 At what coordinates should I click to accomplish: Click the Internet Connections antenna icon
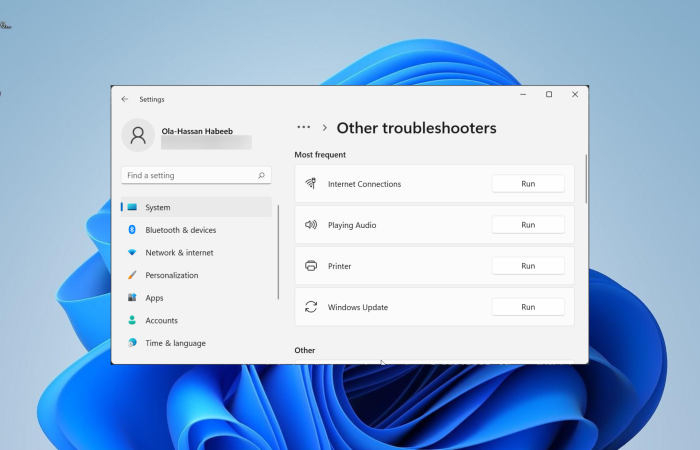(x=311, y=183)
